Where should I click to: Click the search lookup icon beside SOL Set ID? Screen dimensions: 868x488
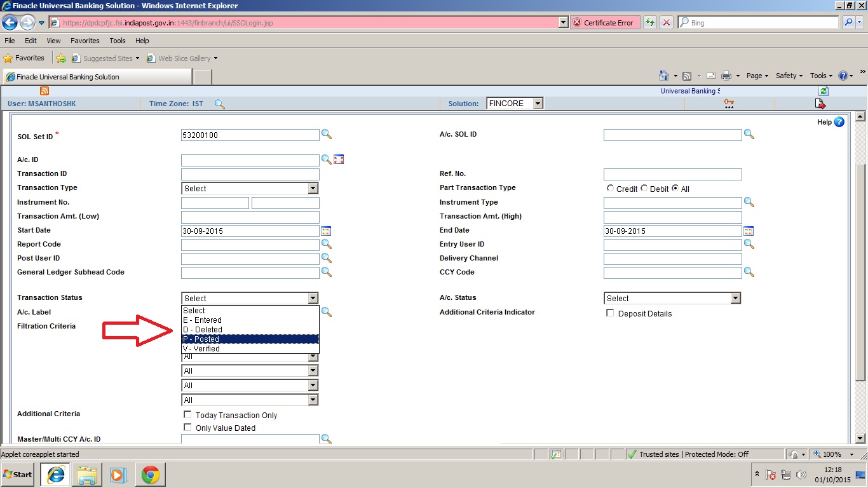point(327,135)
